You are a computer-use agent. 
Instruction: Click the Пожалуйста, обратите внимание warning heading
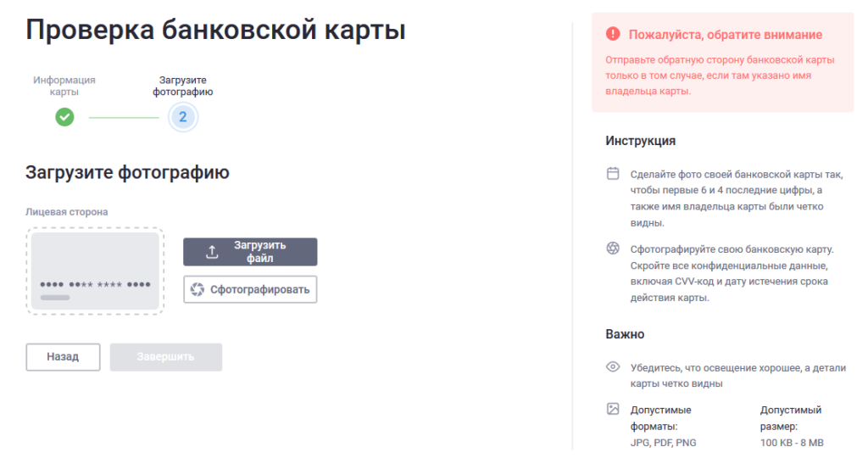point(725,35)
